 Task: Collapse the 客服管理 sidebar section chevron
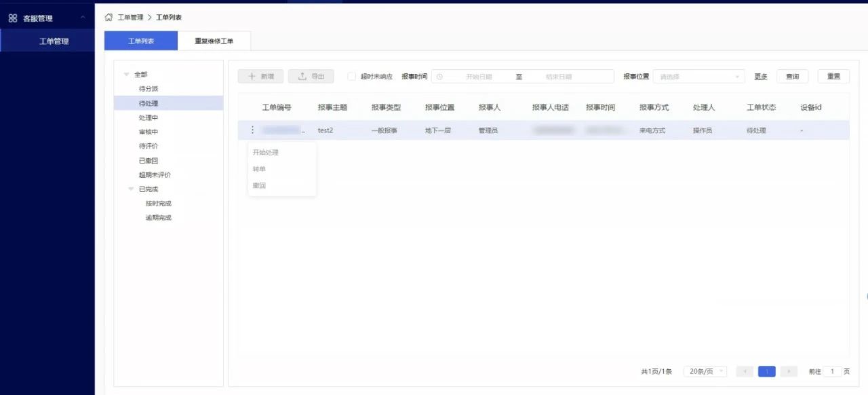[x=84, y=17]
